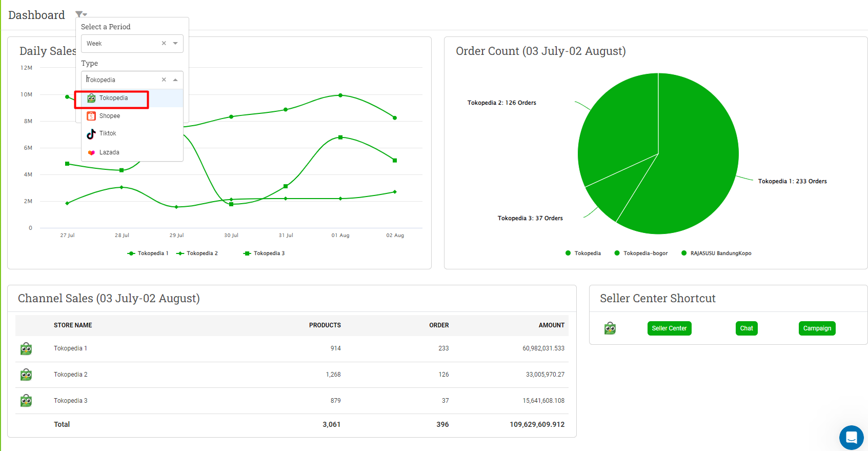Click amount 60,982,031.533
Screen dimensions: 868x451
point(543,348)
